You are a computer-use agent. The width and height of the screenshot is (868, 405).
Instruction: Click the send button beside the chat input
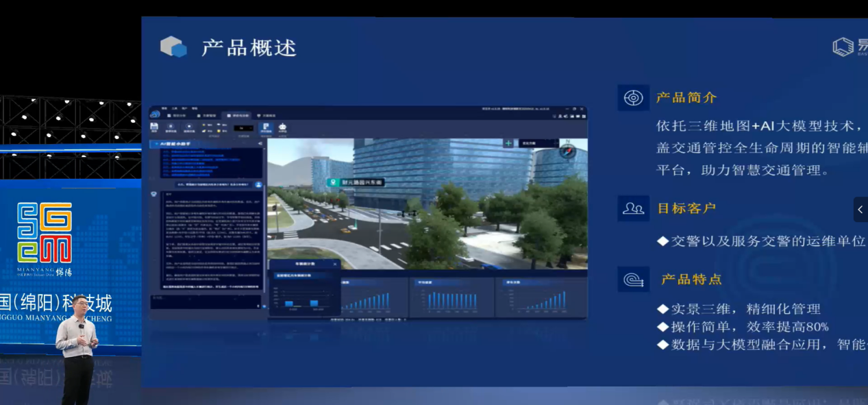click(x=264, y=306)
